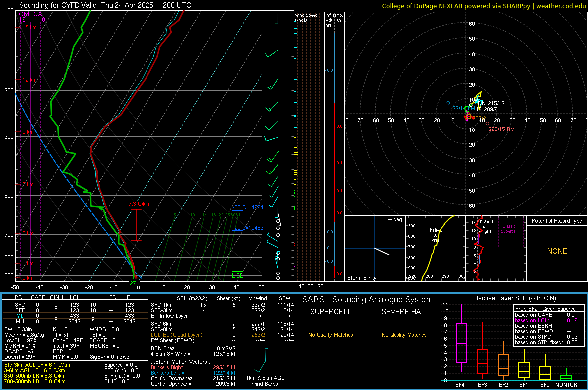Select the EFF parcel row
This screenshot has width=588, height=390.
(74, 310)
